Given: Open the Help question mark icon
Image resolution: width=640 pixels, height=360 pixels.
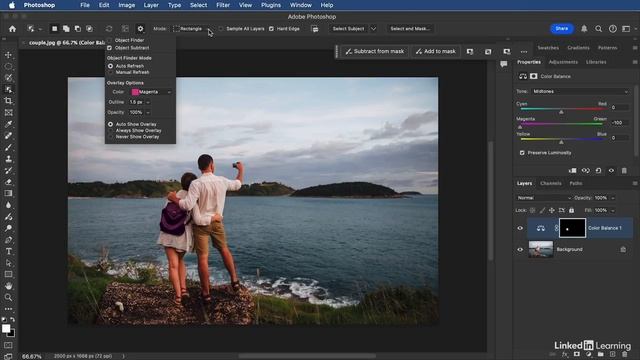Looking at the screenshot, I should (x=613, y=29).
